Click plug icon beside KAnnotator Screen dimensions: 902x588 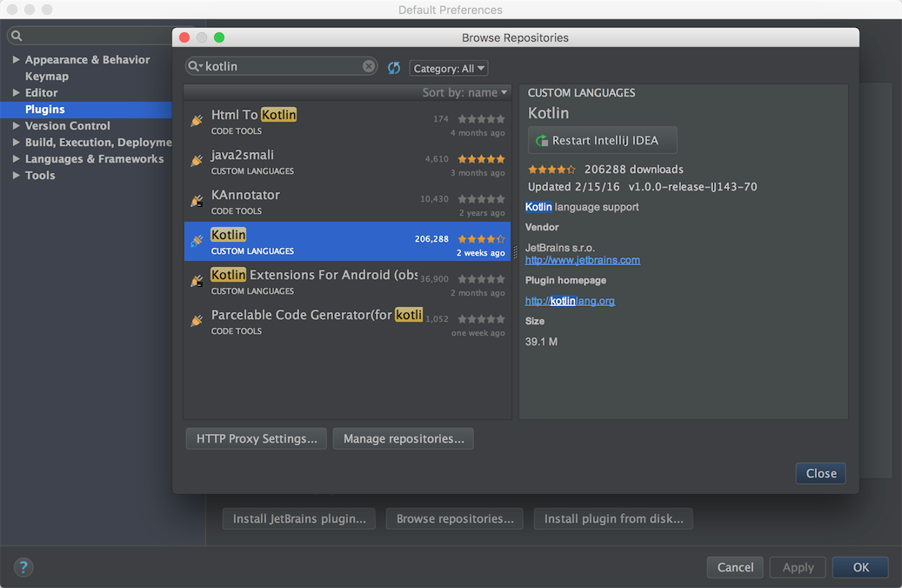(197, 201)
